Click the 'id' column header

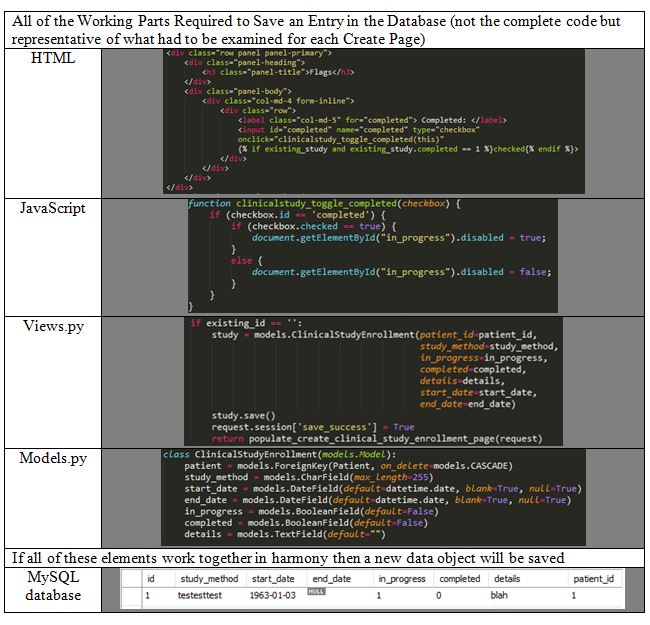(151, 579)
